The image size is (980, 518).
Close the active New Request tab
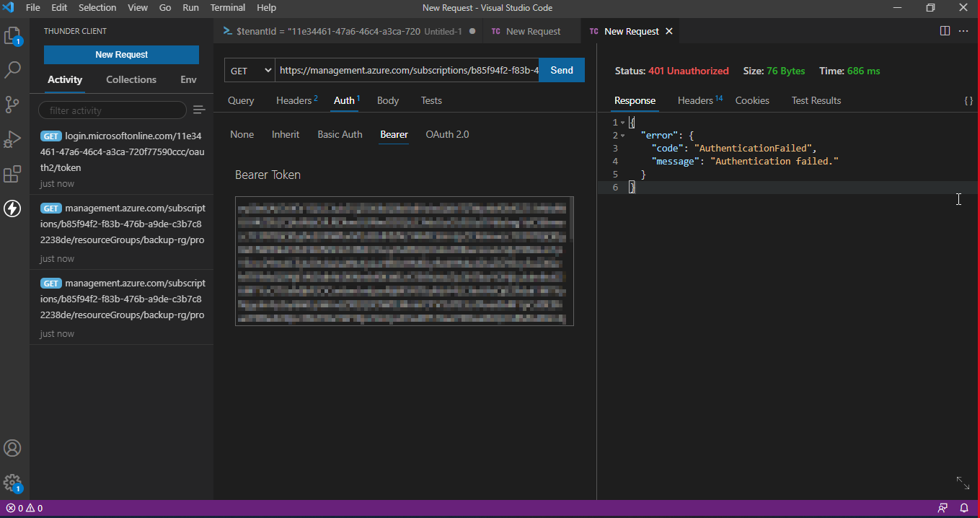pos(669,31)
